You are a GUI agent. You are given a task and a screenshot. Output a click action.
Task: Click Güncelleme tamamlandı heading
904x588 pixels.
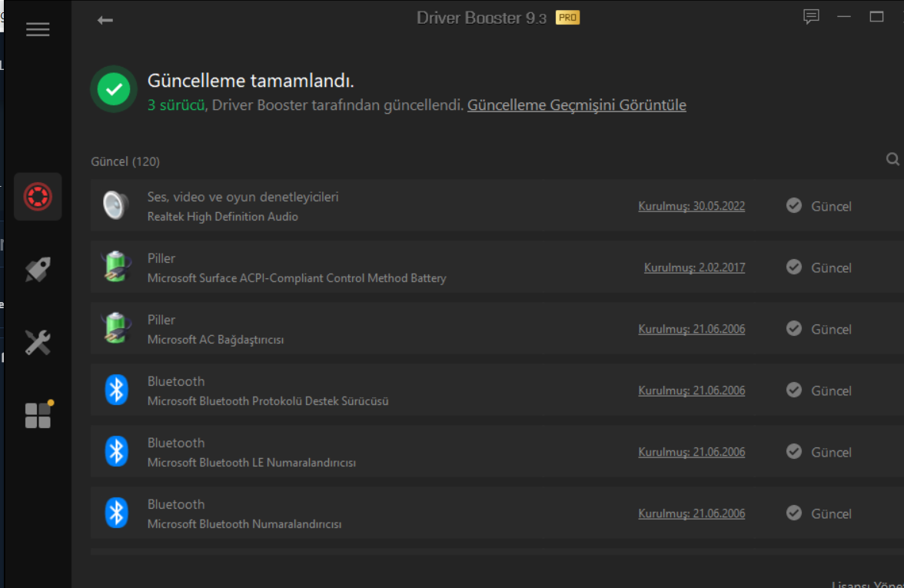[x=251, y=81]
